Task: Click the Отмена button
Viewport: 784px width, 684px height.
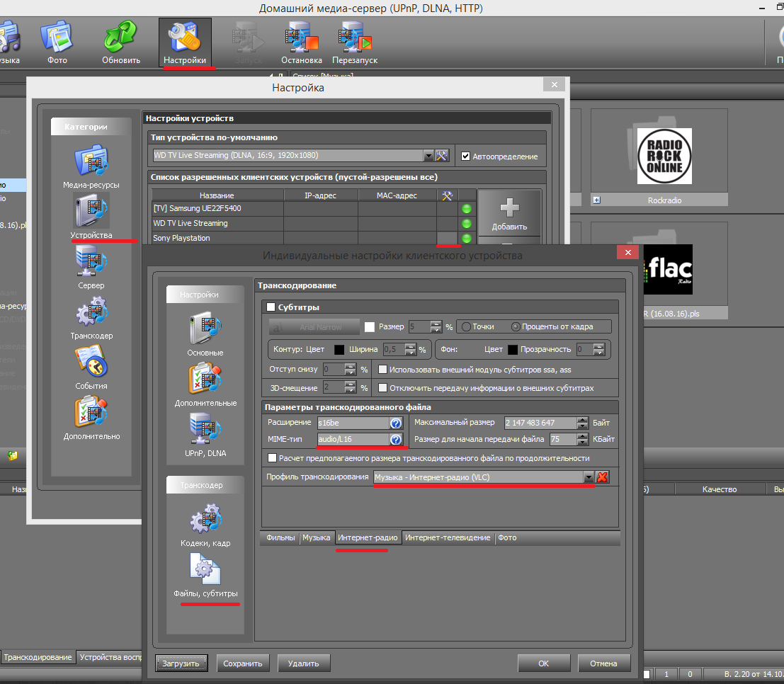Action: coord(603,663)
